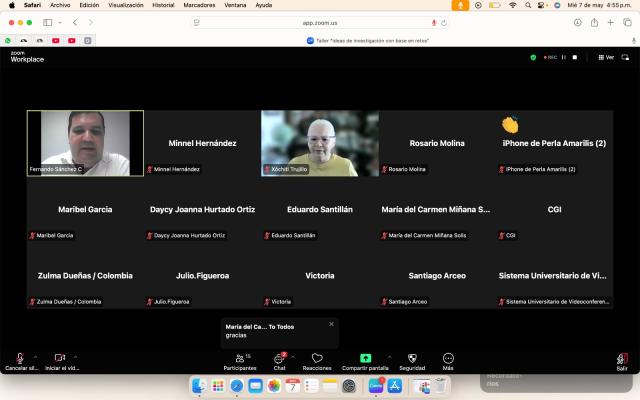Viewport: 640px width, 400px height.
Task: Expand video options arrow beside camera
Action: click(75, 356)
